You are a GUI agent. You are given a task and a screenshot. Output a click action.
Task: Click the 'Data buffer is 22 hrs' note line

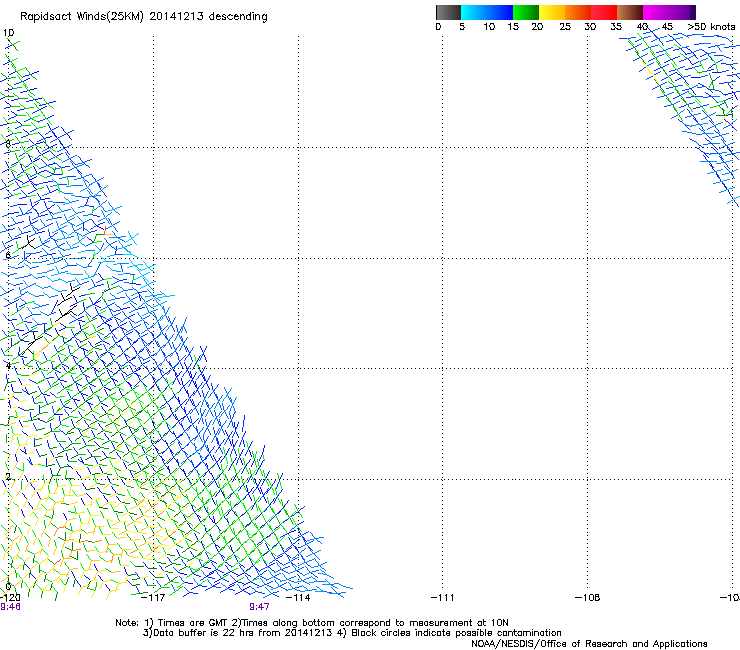click(x=352, y=633)
